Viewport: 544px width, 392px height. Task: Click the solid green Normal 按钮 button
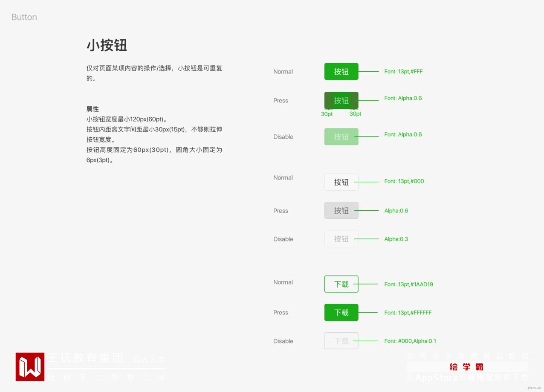coord(341,71)
